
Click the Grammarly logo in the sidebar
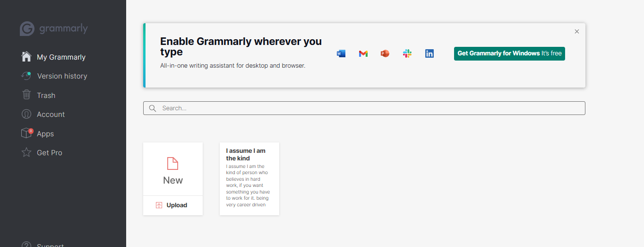pyautogui.click(x=53, y=29)
